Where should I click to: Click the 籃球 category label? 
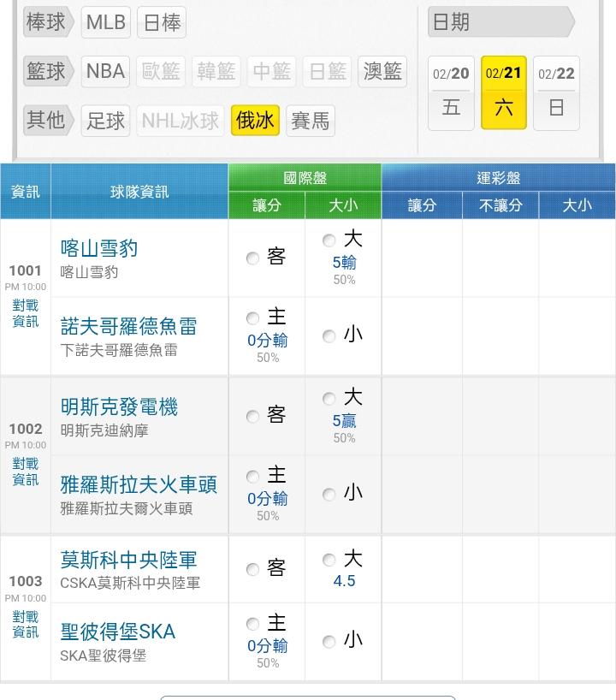pos(48,71)
